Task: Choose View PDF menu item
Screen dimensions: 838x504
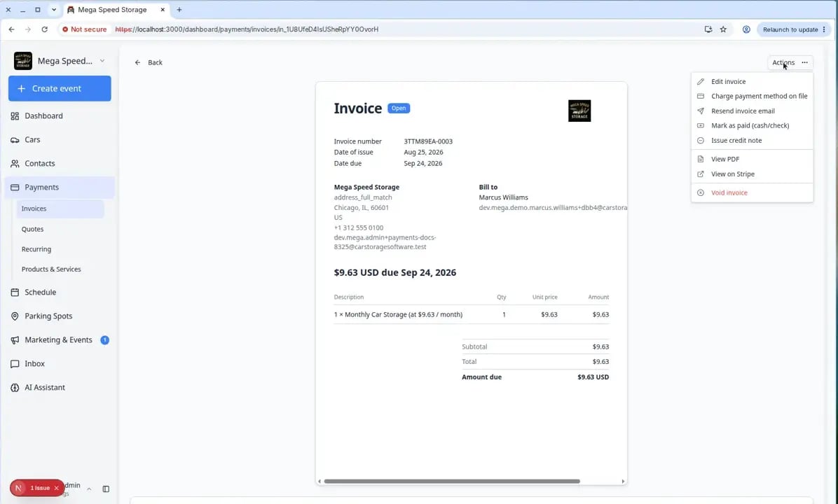Action: coord(752,159)
